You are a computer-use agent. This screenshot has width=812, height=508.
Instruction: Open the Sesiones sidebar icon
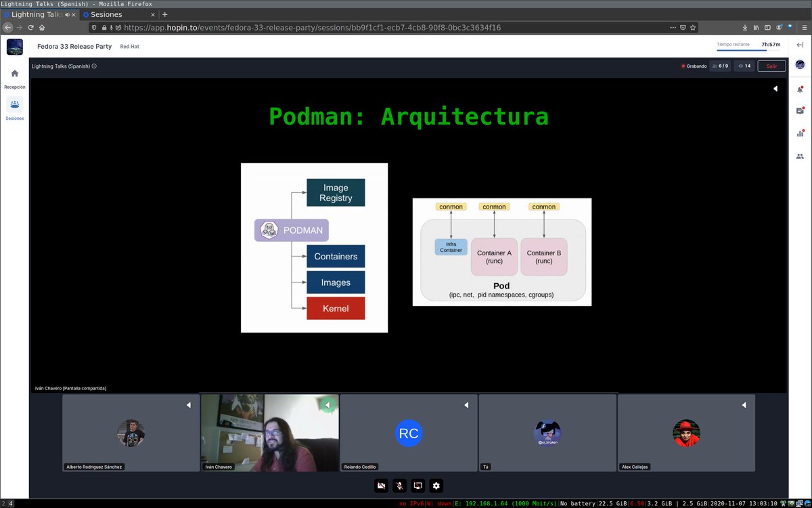[x=15, y=104]
